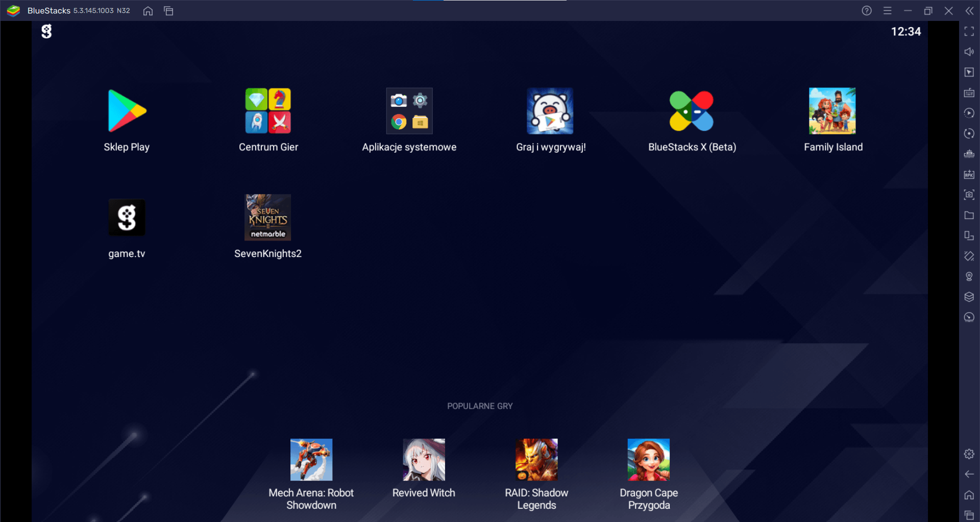Open the Aplikacje systemowe folder

[409, 111]
